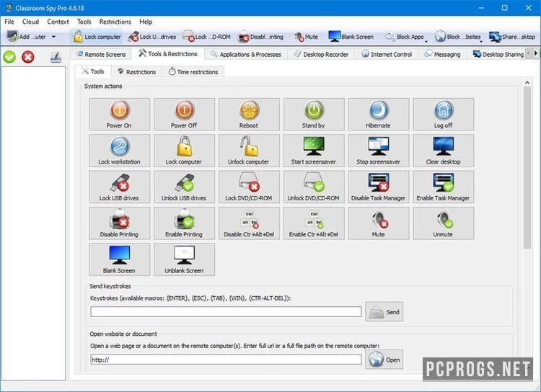
Task: Disable Task Manager on remote computer
Action: (x=379, y=187)
